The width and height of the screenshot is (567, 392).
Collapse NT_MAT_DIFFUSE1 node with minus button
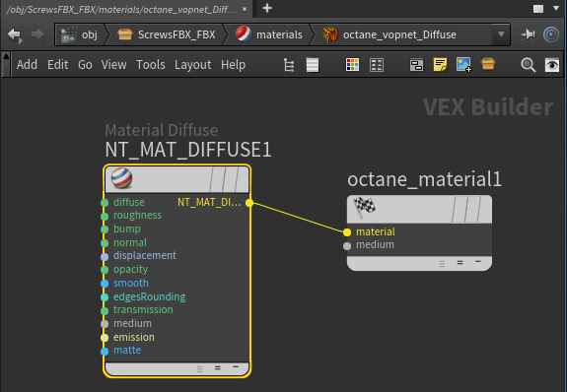[236, 367]
